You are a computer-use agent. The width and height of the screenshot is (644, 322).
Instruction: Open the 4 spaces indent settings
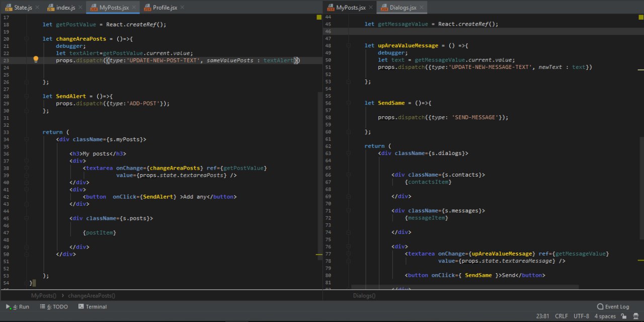(x=605, y=316)
